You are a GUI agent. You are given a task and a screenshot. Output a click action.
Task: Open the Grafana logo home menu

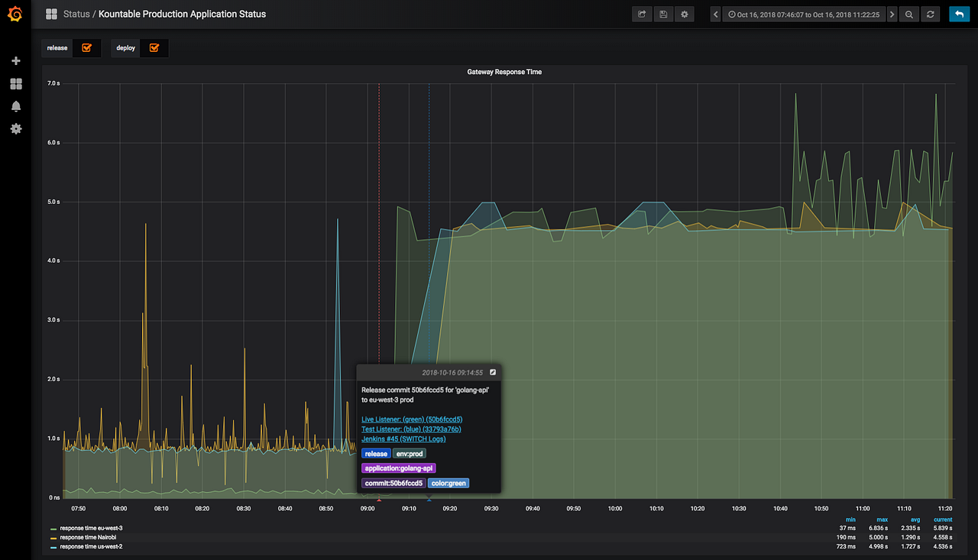(x=15, y=15)
